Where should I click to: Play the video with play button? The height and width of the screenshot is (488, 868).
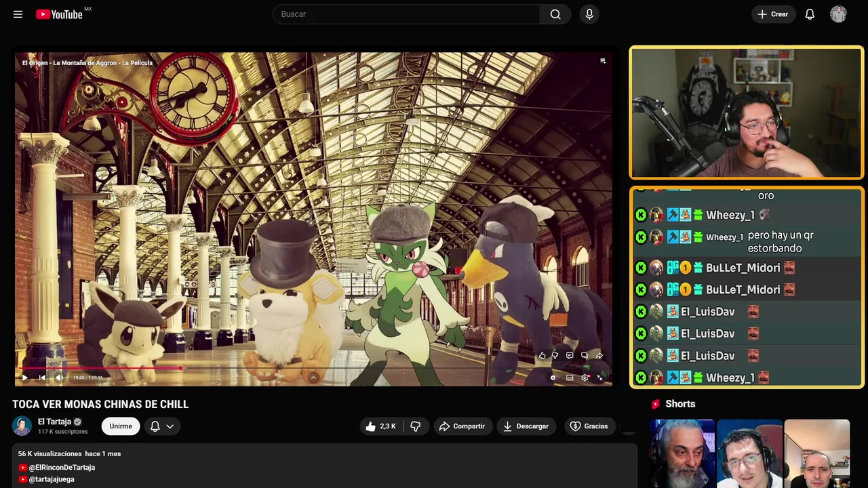[25, 378]
